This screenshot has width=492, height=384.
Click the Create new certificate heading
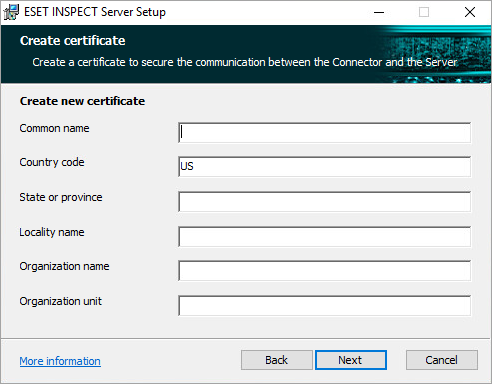coord(82,101)
